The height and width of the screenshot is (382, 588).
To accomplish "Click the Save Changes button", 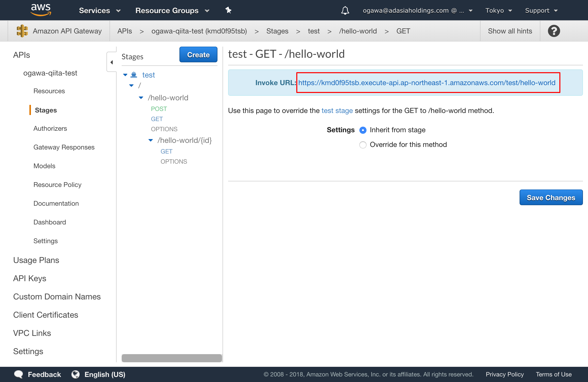I will click(x=551, y=198).
